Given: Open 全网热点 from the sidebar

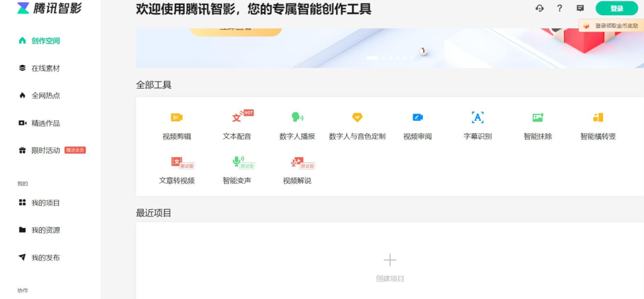Looking at the screenshot, I should pos(45,96).
